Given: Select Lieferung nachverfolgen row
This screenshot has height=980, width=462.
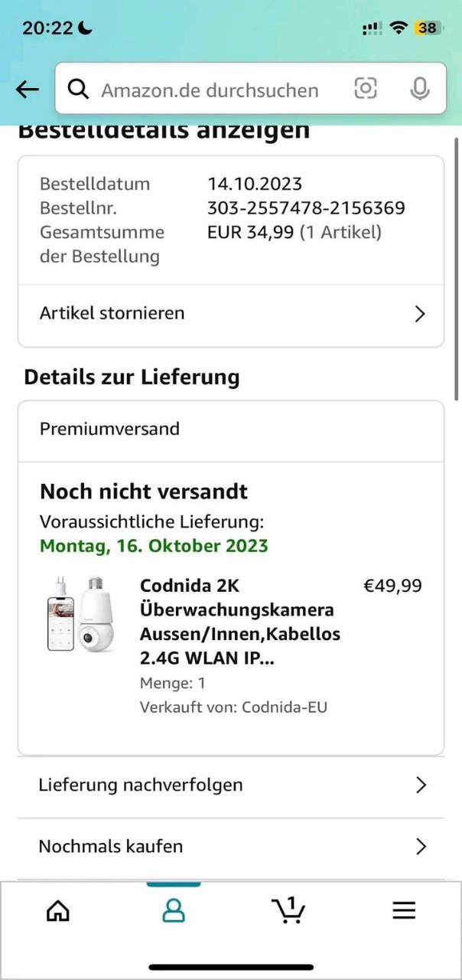Looking at the screenshot, I should pos(141,785).
